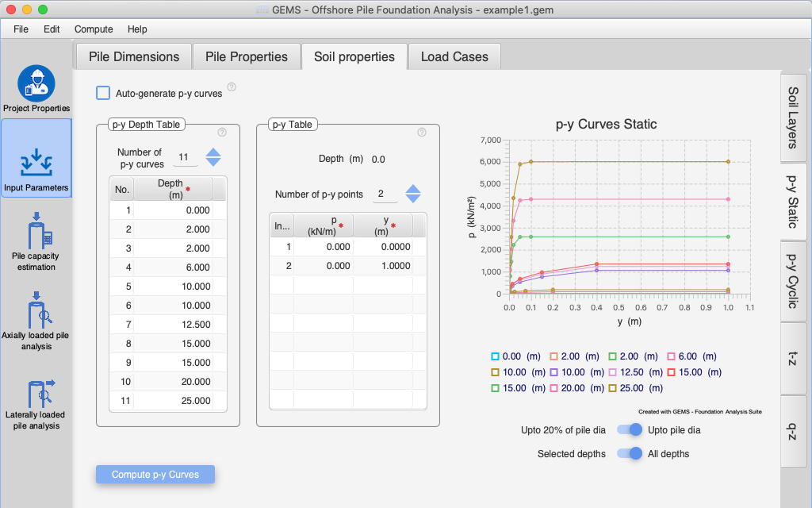Open Axially loaded pile analysis
The image size is (812, 508).
point(36,311)
